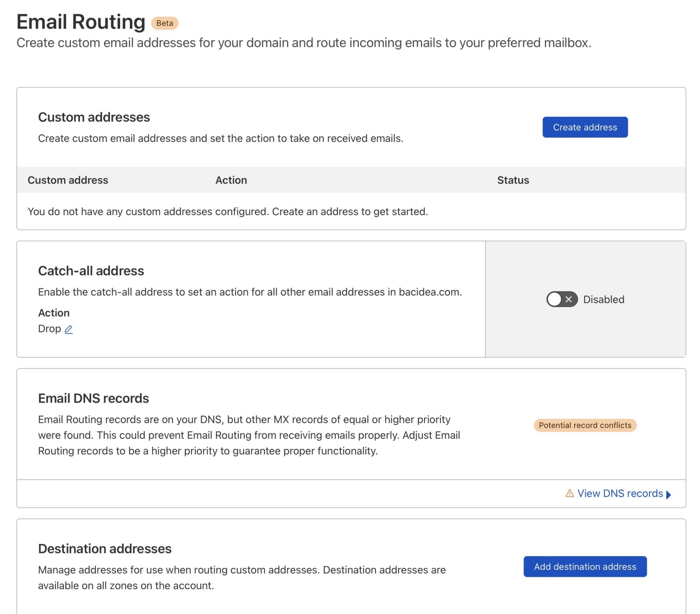Click the Beta badge next to Email Routing
Viewport: 700px width, 614px height.
tap(164, 23)
